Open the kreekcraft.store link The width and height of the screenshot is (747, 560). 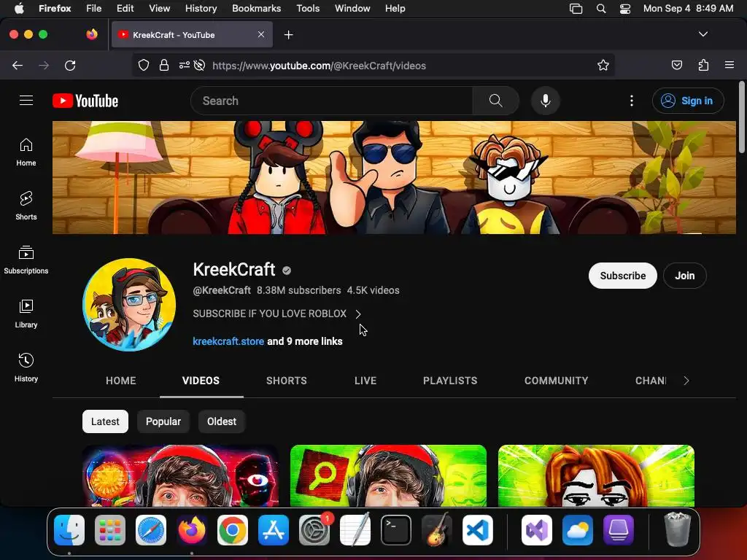pyautogui.click(x=228, y=341)
